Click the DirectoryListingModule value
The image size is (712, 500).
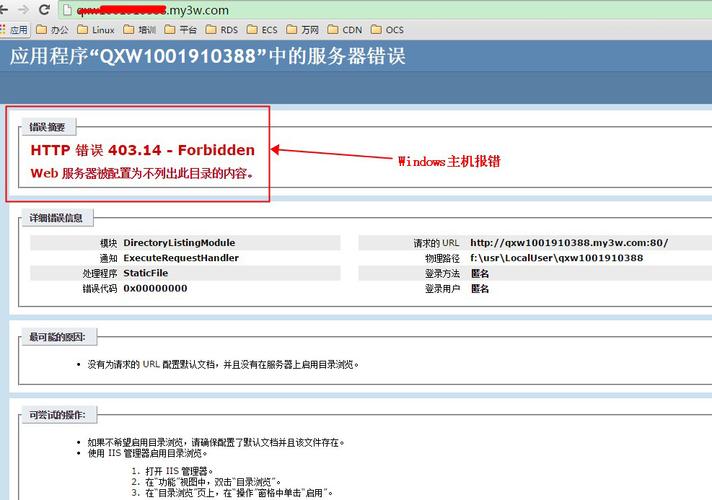(179, 243)
